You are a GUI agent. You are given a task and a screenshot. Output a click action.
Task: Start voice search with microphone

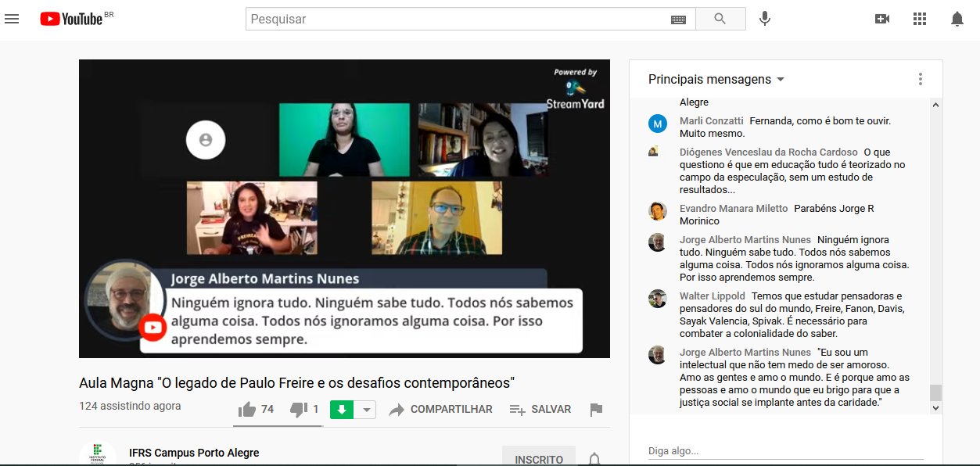[x=765, y=19]
